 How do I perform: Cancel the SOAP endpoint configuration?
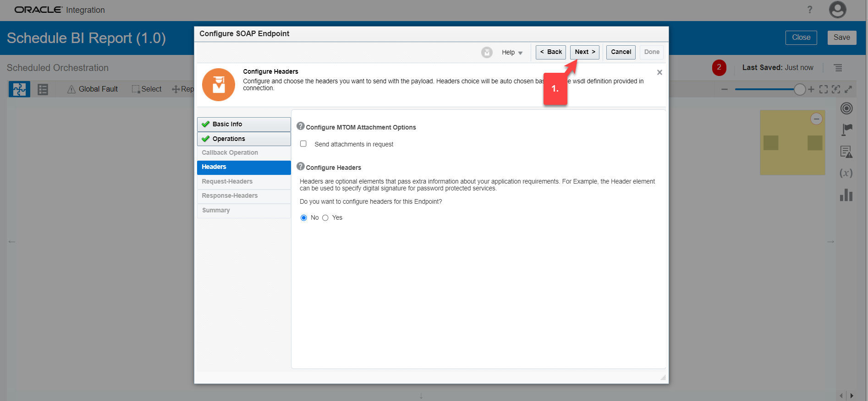[621, 52]
